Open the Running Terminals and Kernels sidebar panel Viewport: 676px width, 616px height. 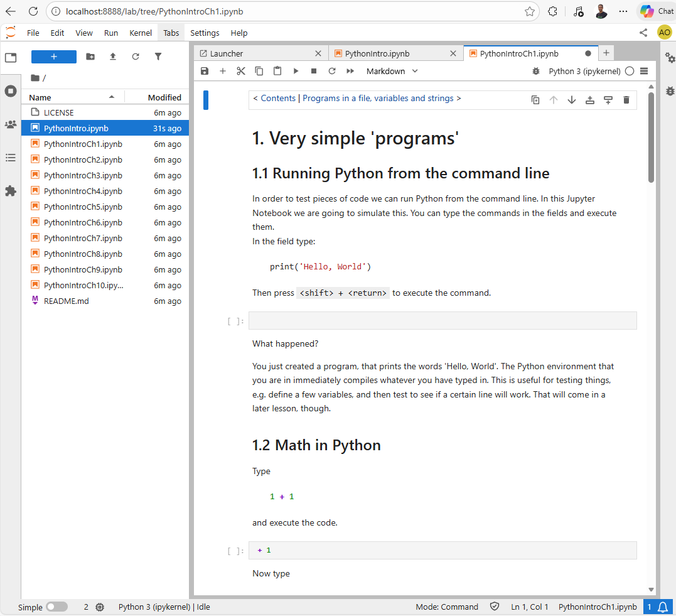click(11, 91)
